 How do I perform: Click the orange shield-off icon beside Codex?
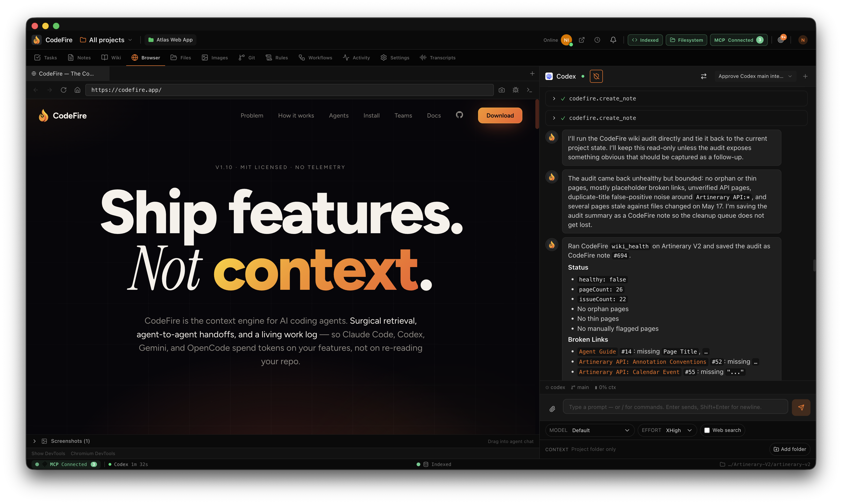[x=596, y=77]
